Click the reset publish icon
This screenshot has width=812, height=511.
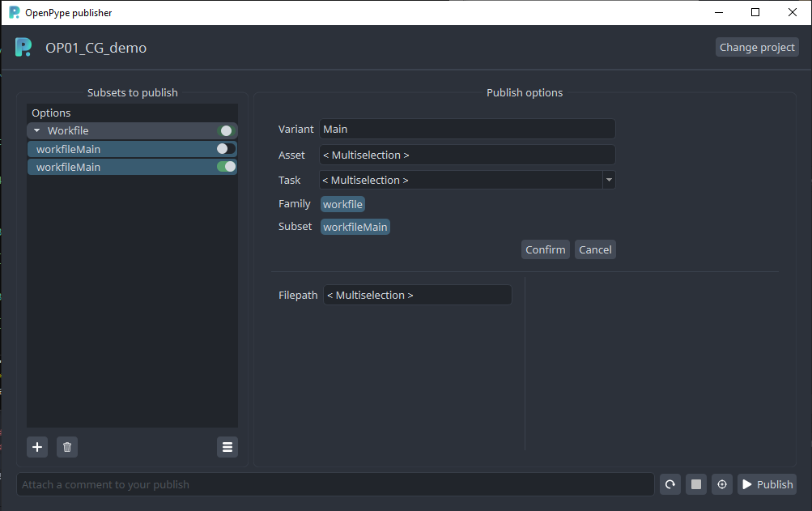tap(670, 484)
